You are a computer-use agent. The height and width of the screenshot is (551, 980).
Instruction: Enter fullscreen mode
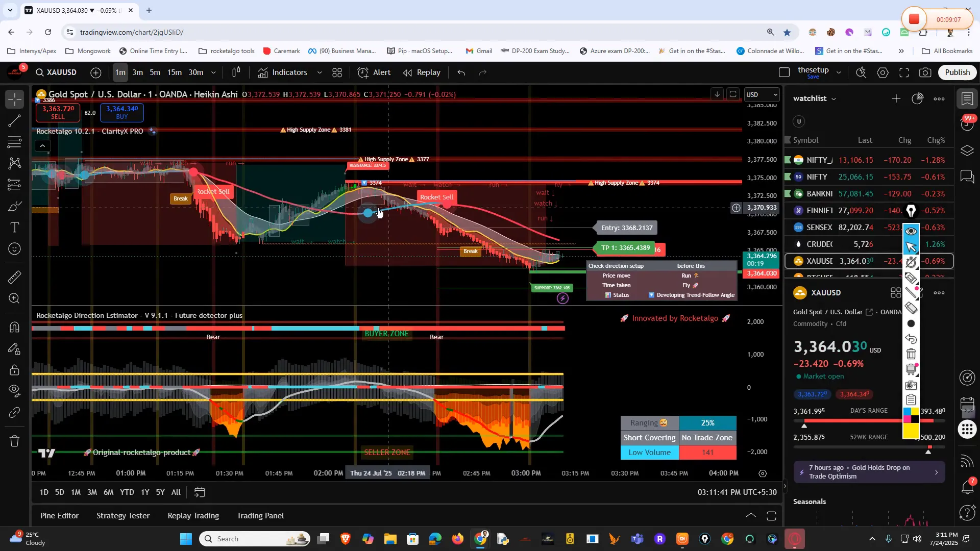(x=904, y=72)
